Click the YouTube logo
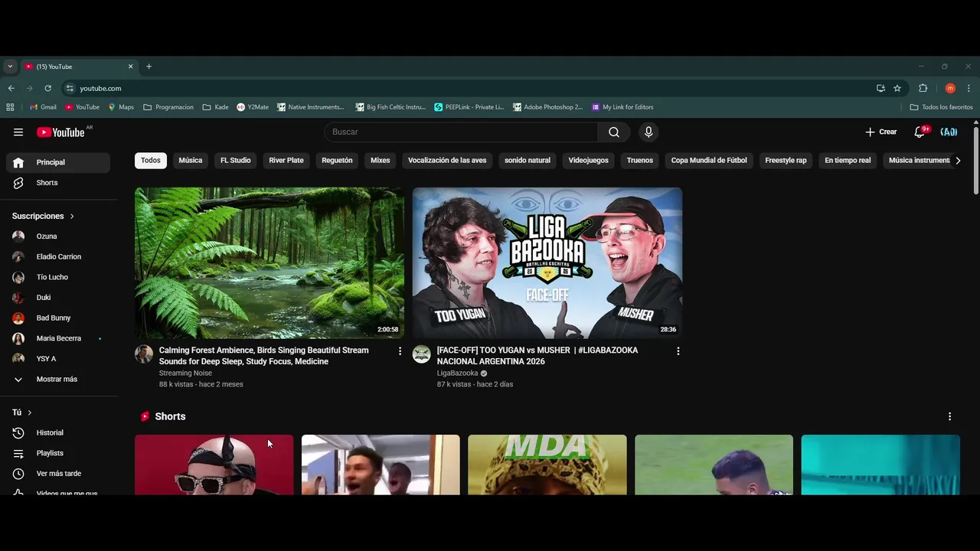Image resolution: width=980 pixels, height=551 pixels. [x=60, y=132]
